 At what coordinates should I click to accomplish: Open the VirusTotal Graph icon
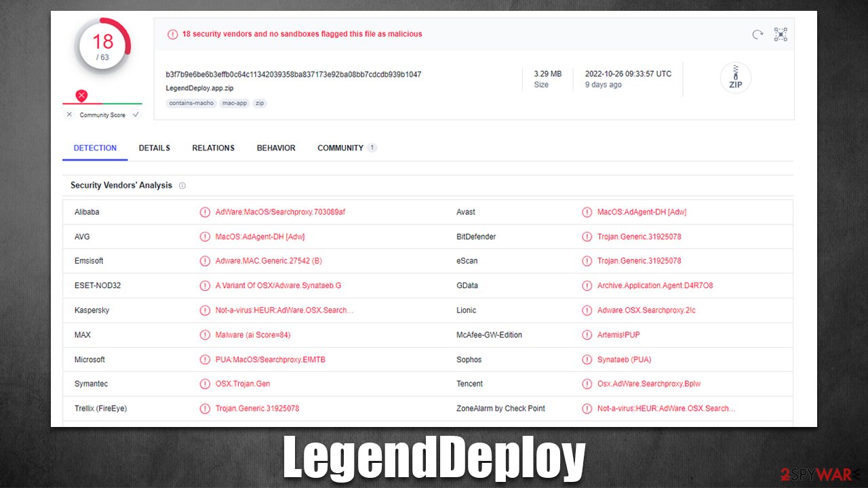click(x=780, y=34)
